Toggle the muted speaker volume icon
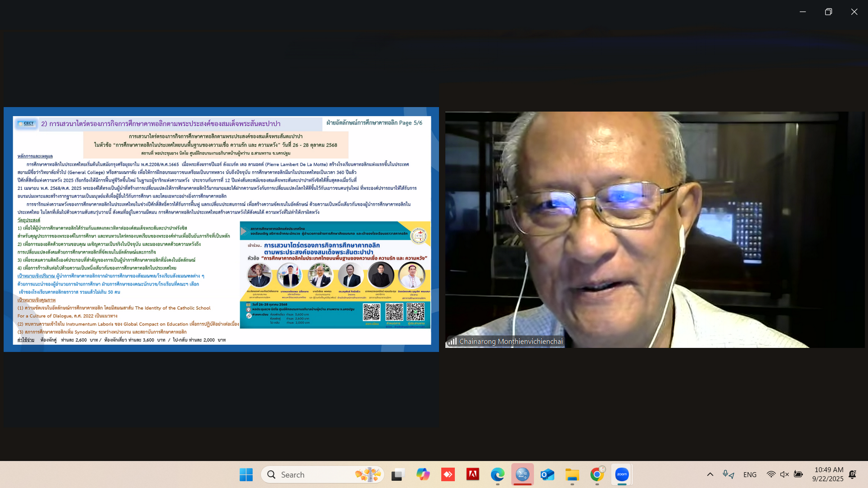 (785, 474)
